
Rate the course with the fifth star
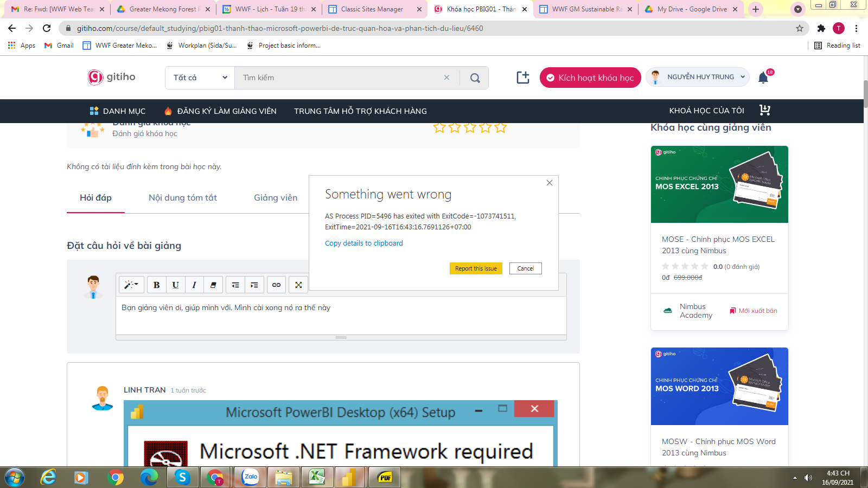pos(500,129)
